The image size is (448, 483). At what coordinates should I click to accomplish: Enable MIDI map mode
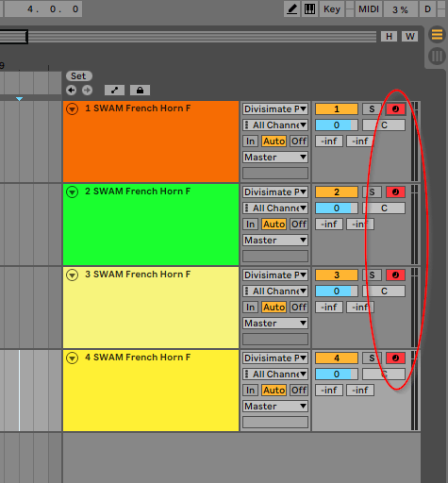[369, 9]
